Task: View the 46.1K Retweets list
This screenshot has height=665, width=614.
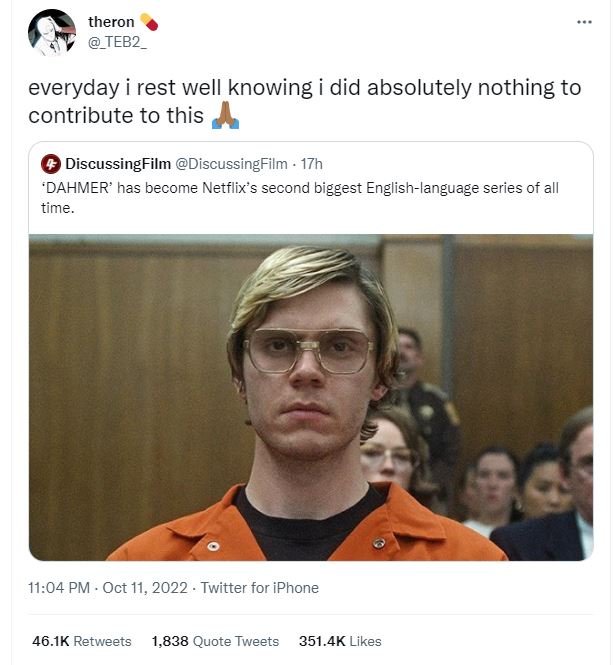Action: tap(81, 641)
